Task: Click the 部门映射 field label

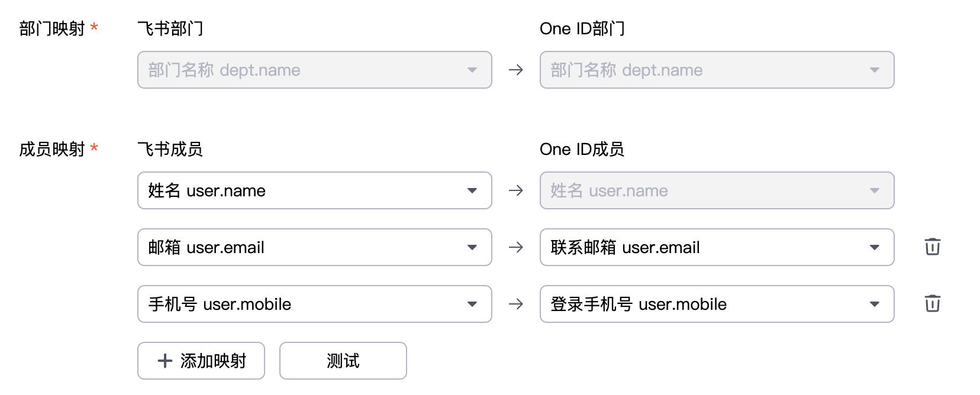Action: [x=52, y=28]
